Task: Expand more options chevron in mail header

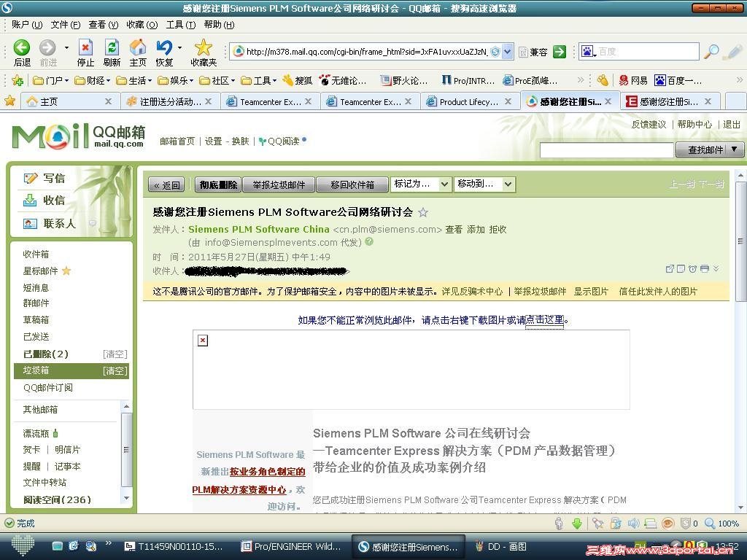Action: [716, 268]
